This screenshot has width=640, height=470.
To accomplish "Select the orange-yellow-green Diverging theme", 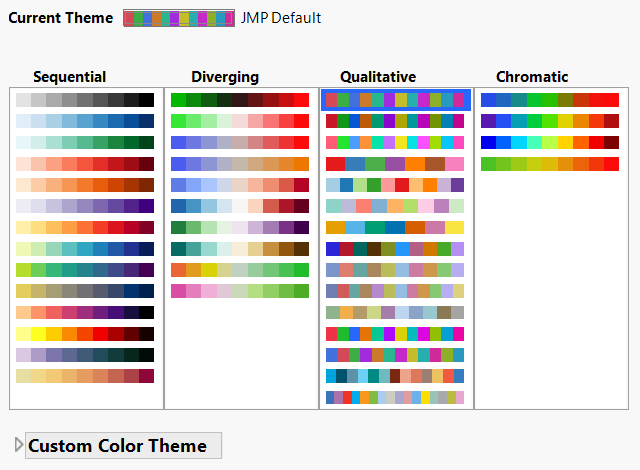I will (x=240, y=270).
